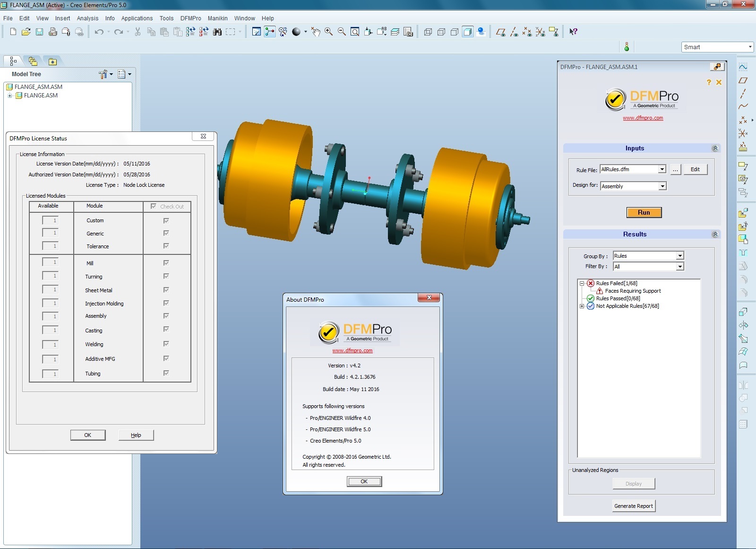Open the DFMPro menu
The height and width of the screenshot is (549, 756).
coord(191,18)
